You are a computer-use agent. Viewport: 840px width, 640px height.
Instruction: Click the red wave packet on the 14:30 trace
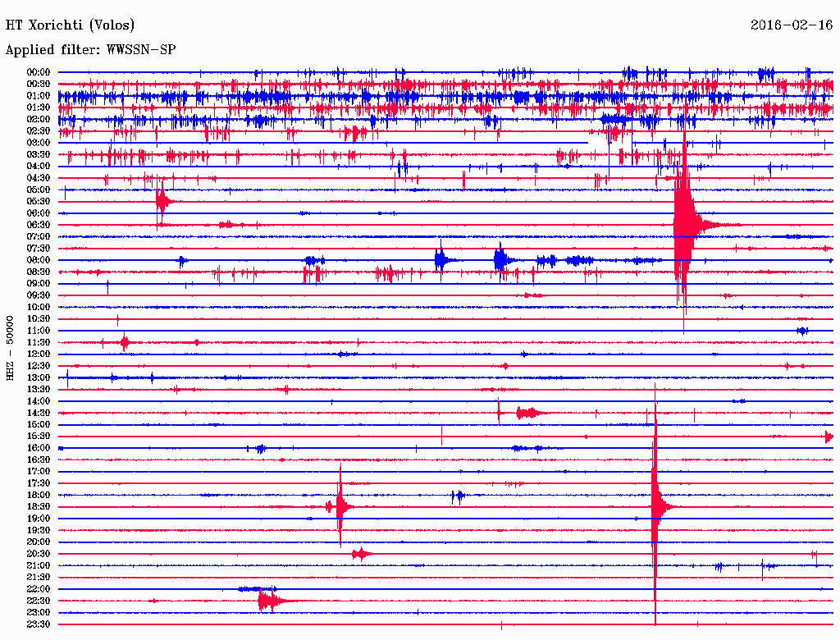tap(529, 413)
